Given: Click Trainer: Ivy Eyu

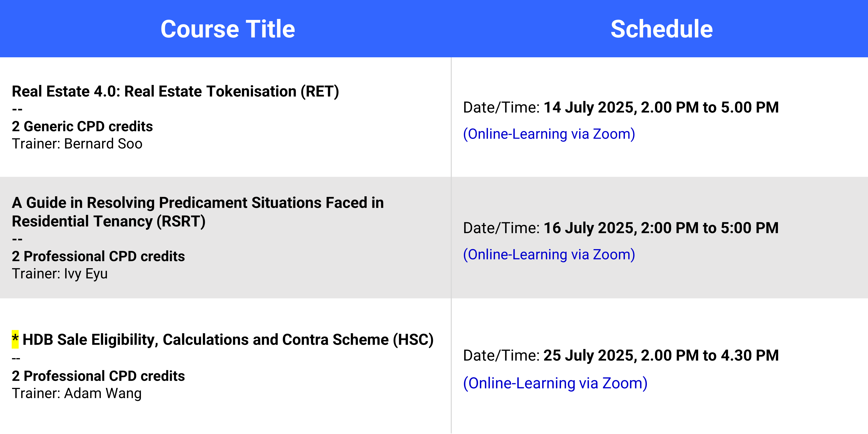Looking at the screenshot, I should pos(60,274).
